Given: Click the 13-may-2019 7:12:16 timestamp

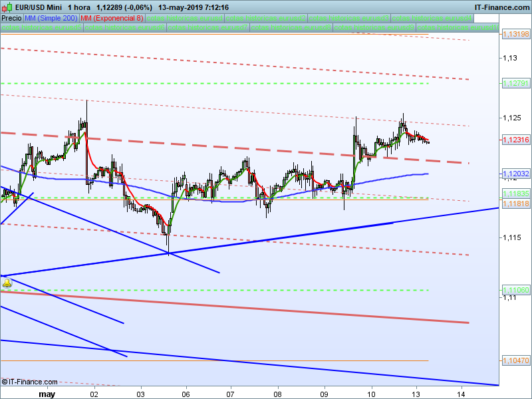Looking at the screenshot, I should (194, 7).
